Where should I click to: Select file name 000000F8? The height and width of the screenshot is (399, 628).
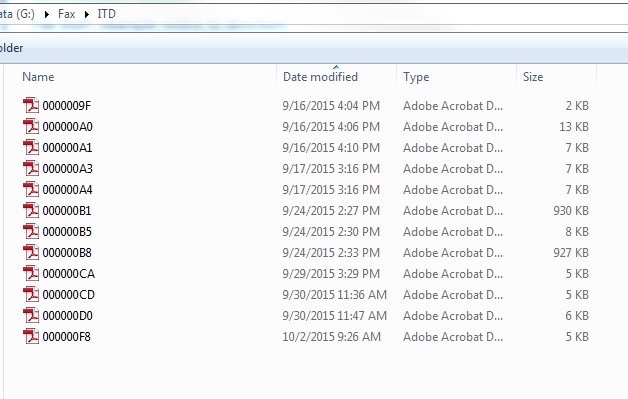66,337
